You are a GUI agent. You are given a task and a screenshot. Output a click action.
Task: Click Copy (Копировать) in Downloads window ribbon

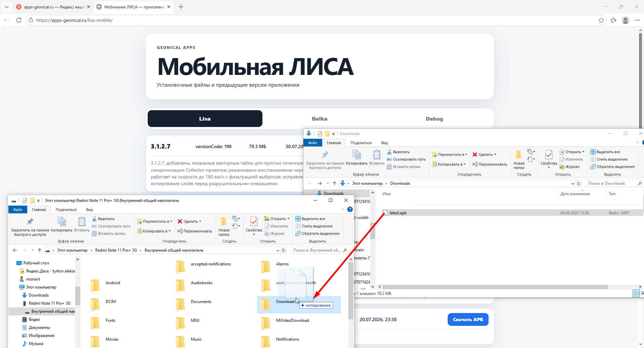[357, 158]
